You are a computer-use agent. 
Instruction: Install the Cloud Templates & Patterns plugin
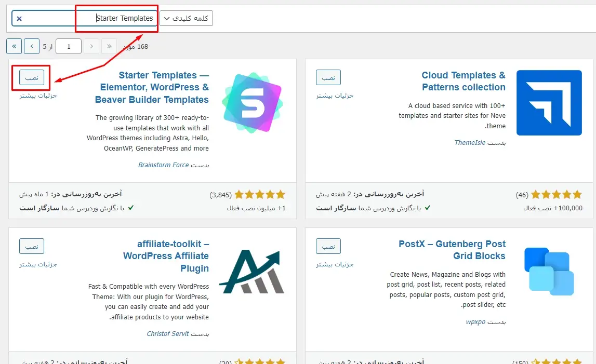(328, 77)
